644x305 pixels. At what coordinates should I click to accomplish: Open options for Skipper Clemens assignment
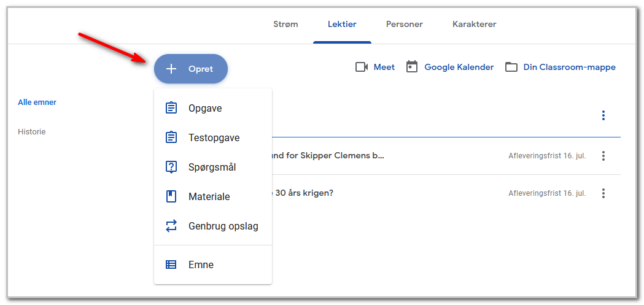pos(603,156)
